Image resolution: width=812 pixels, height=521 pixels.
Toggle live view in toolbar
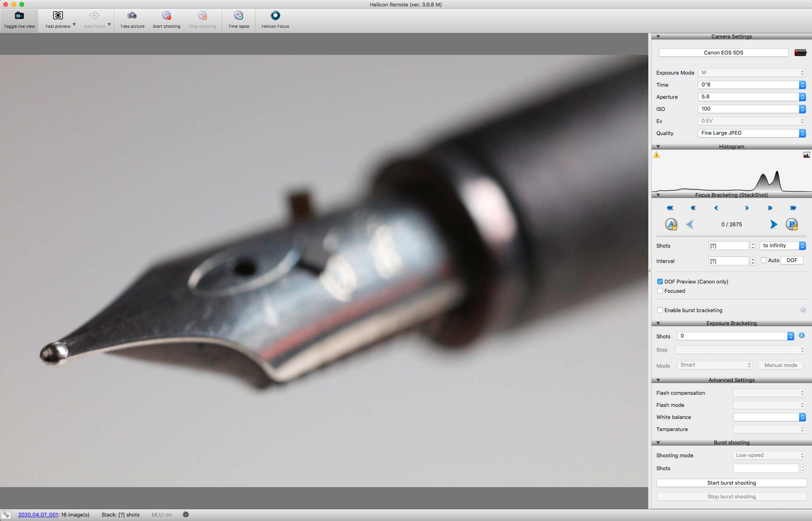tap(19, 20)
